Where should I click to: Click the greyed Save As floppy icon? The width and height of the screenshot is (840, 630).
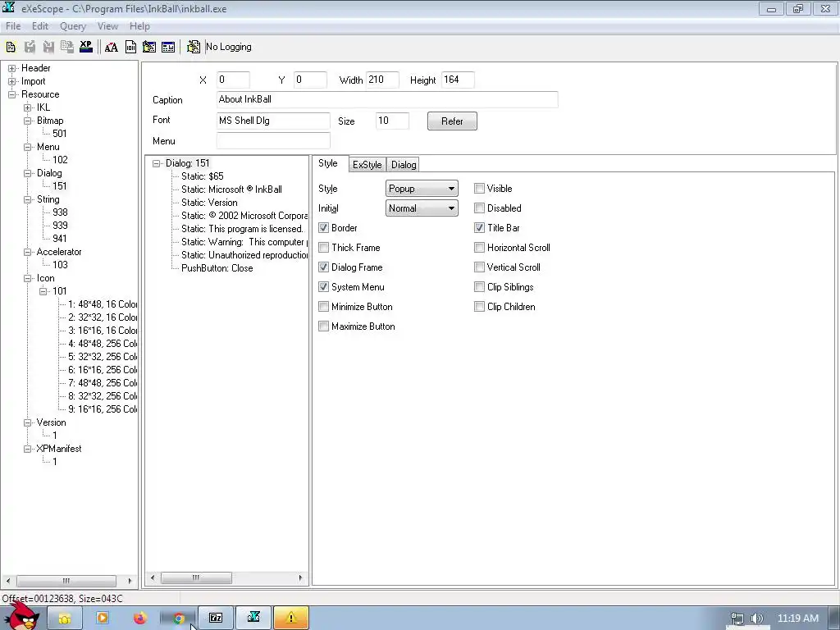pos(48,47)
